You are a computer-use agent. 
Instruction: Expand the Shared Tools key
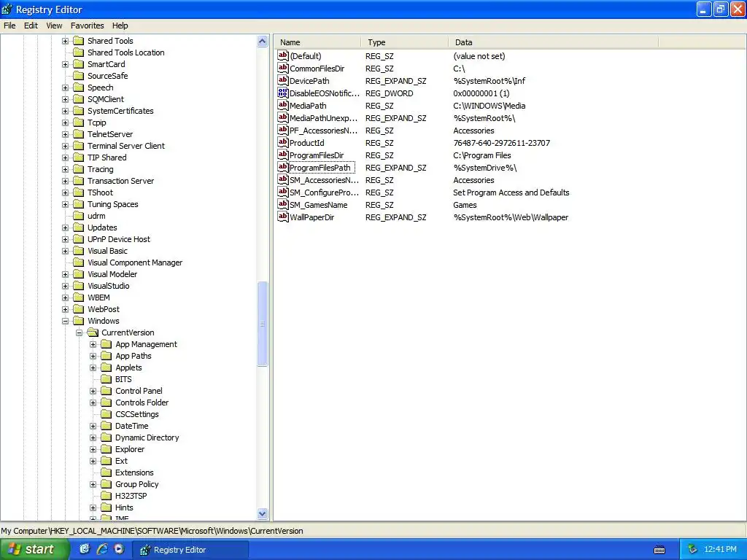tap(65, 41)
